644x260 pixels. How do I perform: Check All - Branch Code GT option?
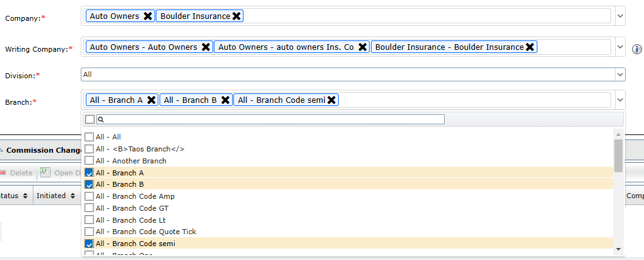(89, 208)
